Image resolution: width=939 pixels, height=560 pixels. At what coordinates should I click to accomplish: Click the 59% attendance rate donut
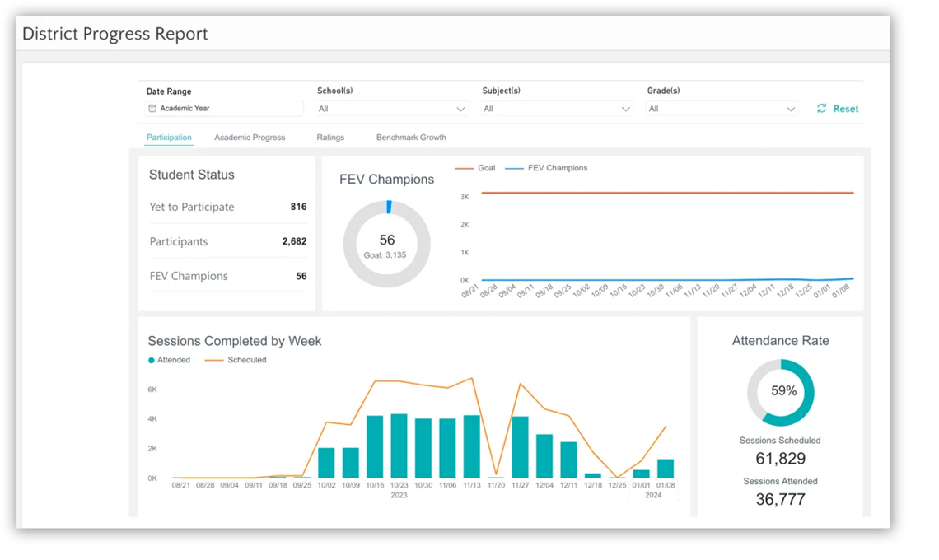tap(781, 392)
